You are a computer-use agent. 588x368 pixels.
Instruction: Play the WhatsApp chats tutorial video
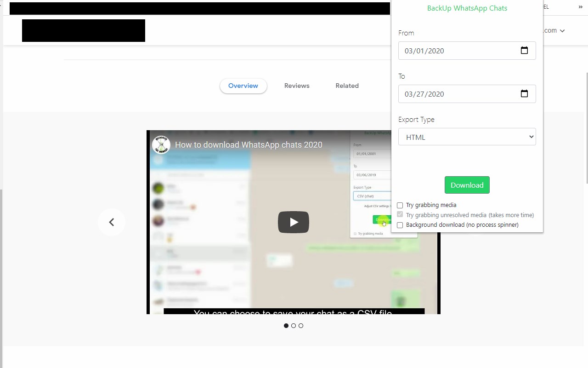coord(294,222)
